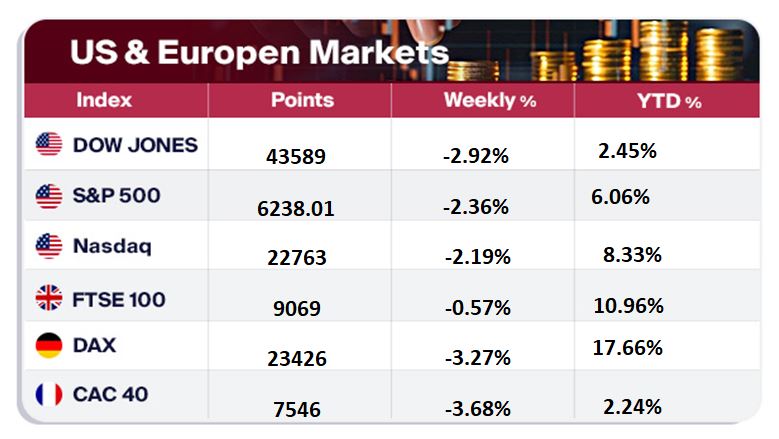Select the Index column header
Viewport: 779px width, 439px height.
click(103, 100)
